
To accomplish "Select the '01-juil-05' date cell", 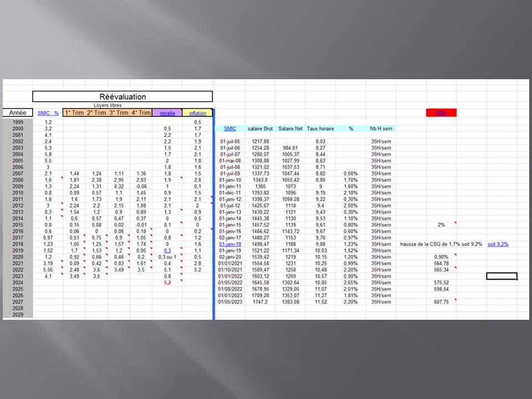I will coord(230,141).
